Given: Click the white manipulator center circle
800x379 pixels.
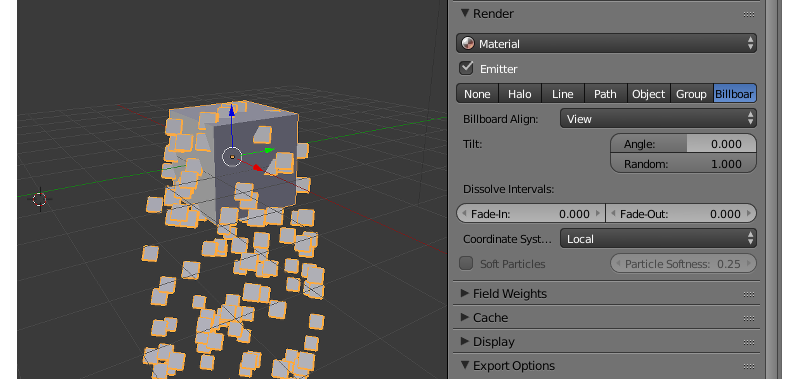Looking at the screenshot, I should (232, 157).
